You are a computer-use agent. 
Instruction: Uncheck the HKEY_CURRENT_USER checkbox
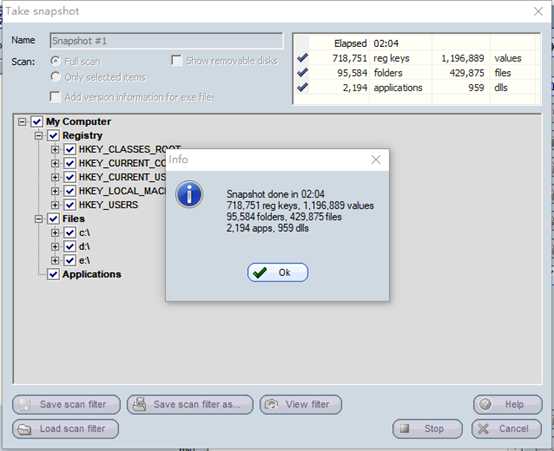point(70,177)
